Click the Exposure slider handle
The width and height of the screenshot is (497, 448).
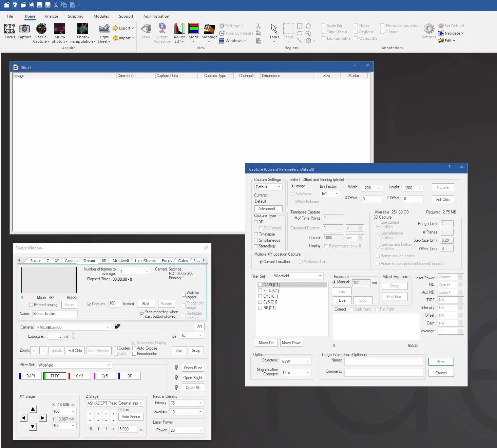click(74, 336)
